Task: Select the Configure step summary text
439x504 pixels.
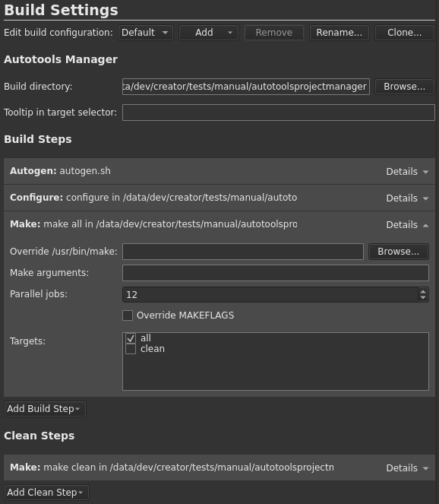Action: point(153,198)
